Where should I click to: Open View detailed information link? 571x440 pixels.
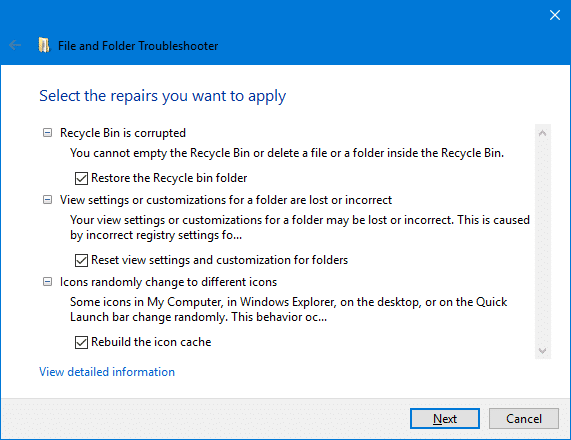point(107,372)
